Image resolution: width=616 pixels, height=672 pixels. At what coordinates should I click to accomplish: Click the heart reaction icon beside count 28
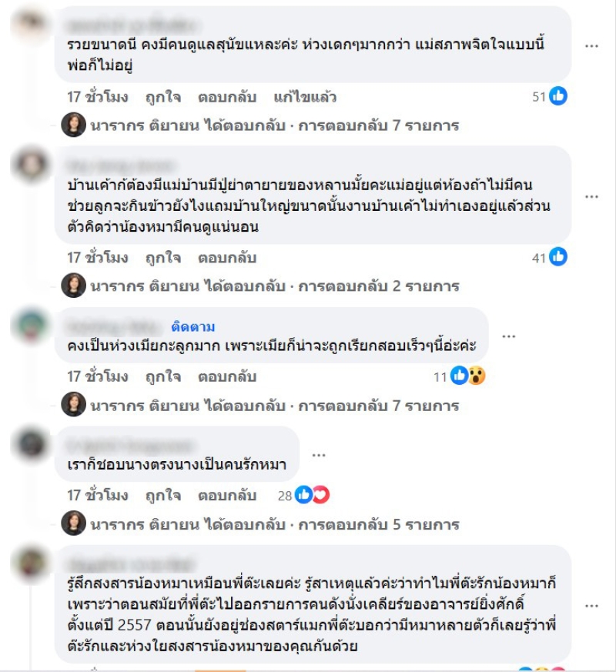(321, 495)
